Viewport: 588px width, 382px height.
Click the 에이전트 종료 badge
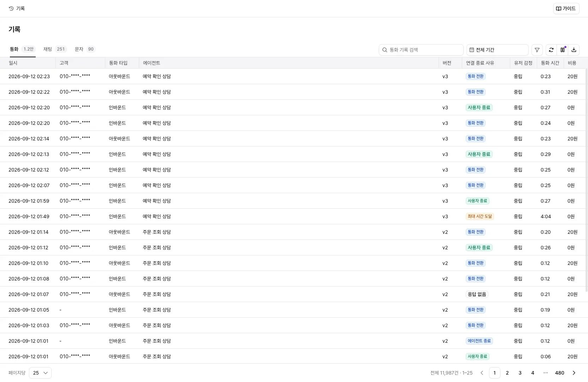(x=479, y=341)
